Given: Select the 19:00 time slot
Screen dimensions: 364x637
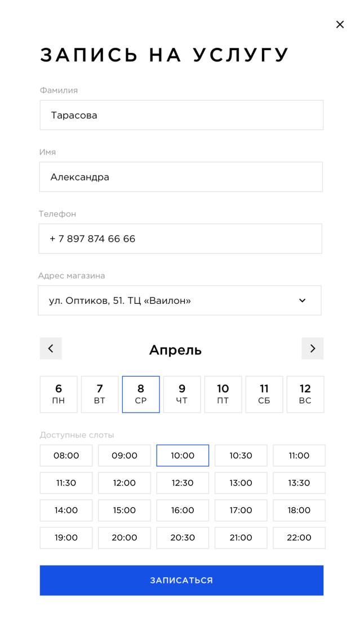Looking at the screenshot, I should pos(66,538).
